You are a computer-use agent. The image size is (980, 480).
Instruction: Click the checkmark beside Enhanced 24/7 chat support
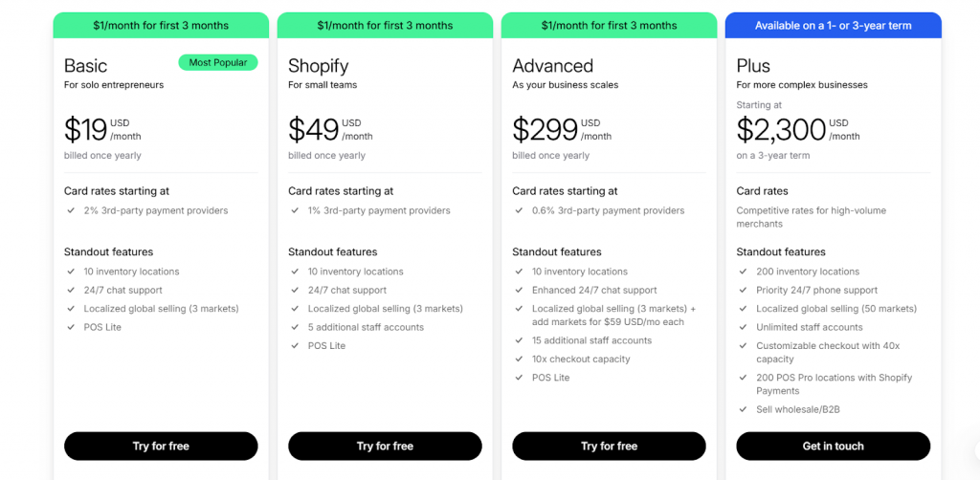pos(519,291)
